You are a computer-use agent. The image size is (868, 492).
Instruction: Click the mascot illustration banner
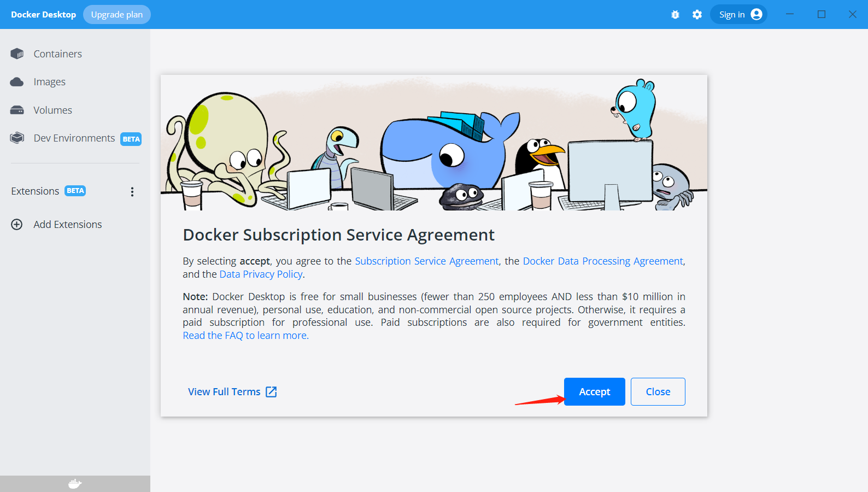coord(434,143)
